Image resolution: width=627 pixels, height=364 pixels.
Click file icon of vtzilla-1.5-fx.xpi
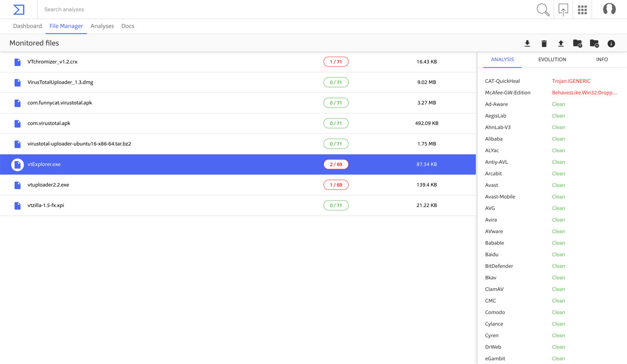click(18, 206)
